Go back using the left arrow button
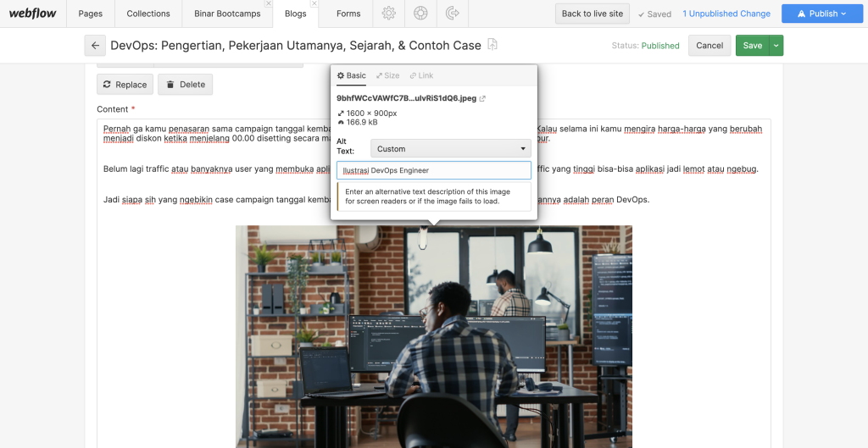This screenshot has width=868, height=448. pyautogui.click(x=95, y=46)
